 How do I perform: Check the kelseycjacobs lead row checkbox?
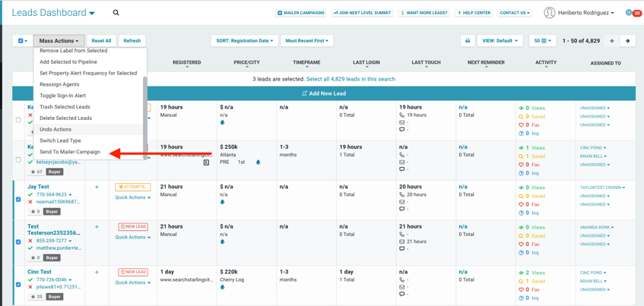(18, 159)
